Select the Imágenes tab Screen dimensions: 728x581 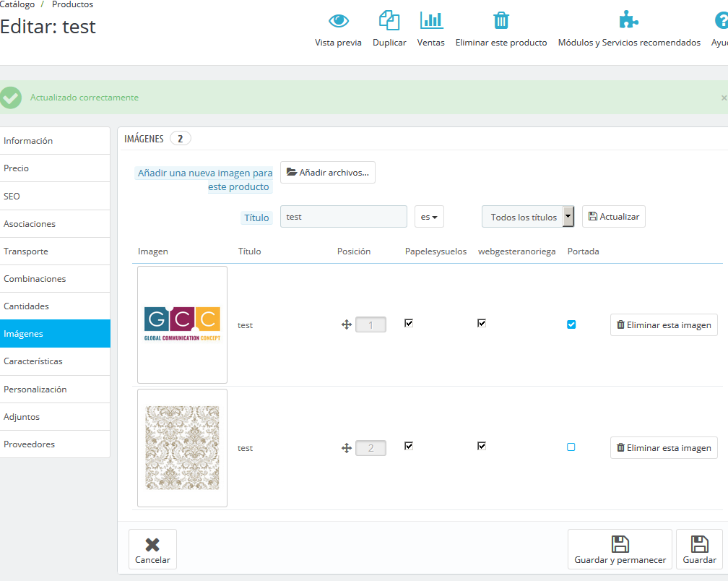coord(55,333)
